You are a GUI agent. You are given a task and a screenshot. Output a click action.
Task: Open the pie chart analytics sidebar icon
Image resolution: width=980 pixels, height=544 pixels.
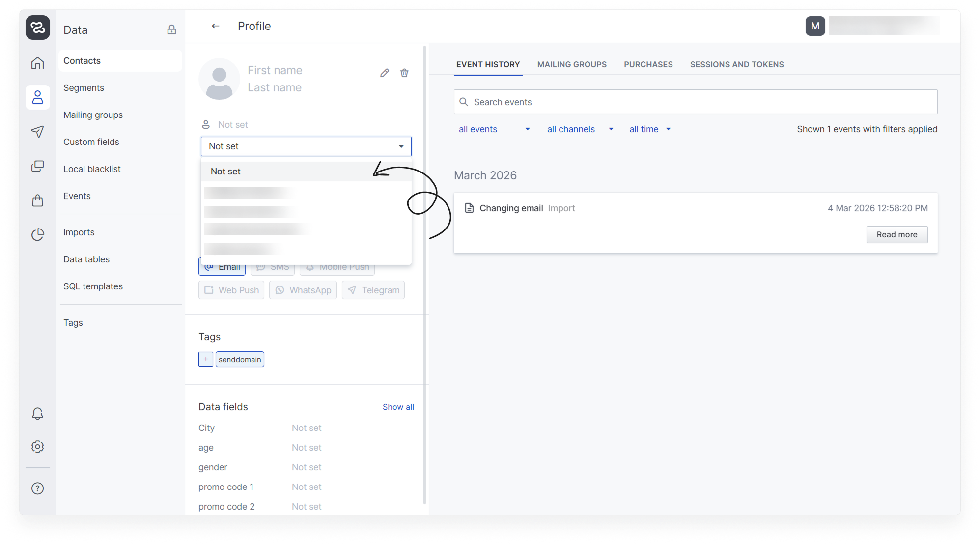(x=38, y=234)
